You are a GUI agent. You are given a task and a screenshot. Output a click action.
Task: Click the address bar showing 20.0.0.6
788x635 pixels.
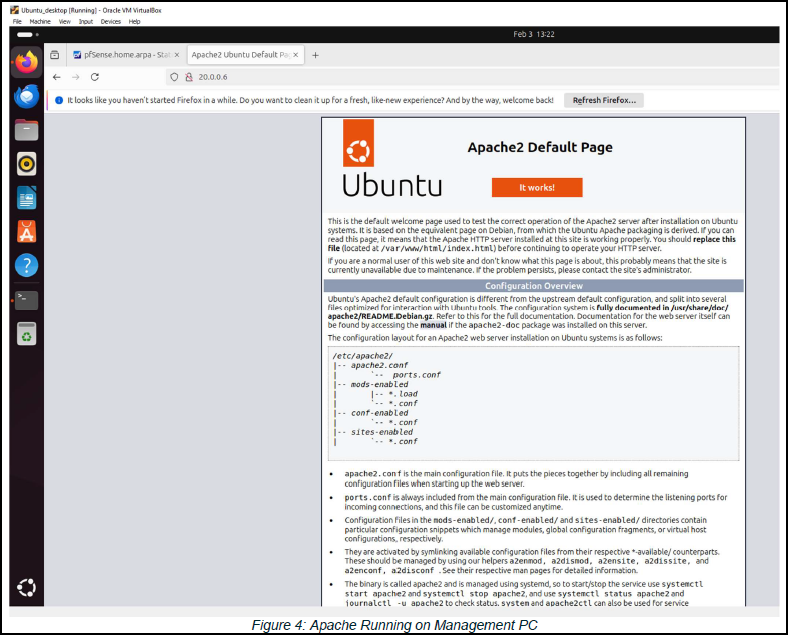click(472, 77)
